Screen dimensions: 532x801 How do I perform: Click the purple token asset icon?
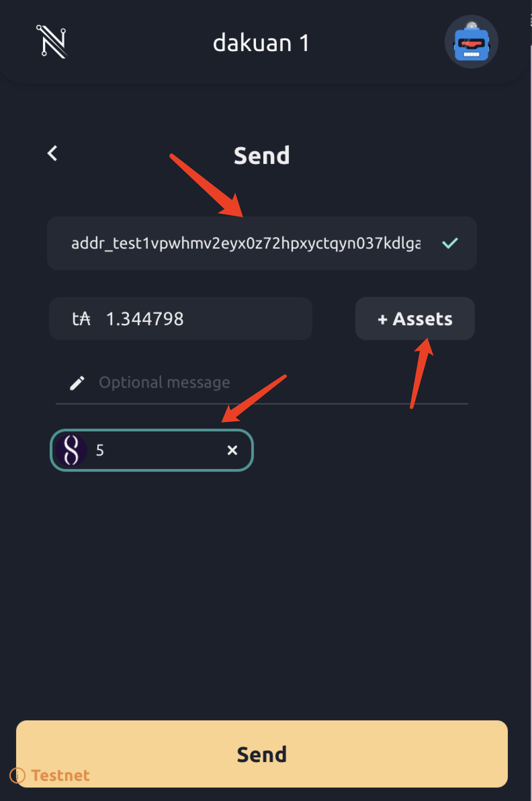point(71,450)
